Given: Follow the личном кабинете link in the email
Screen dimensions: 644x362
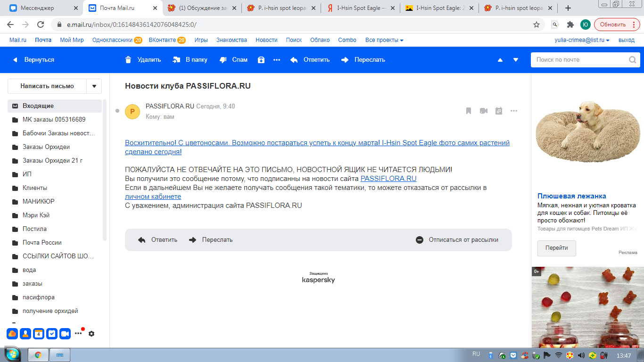Looking at the screenshot, I should click(x=153, y=197).
